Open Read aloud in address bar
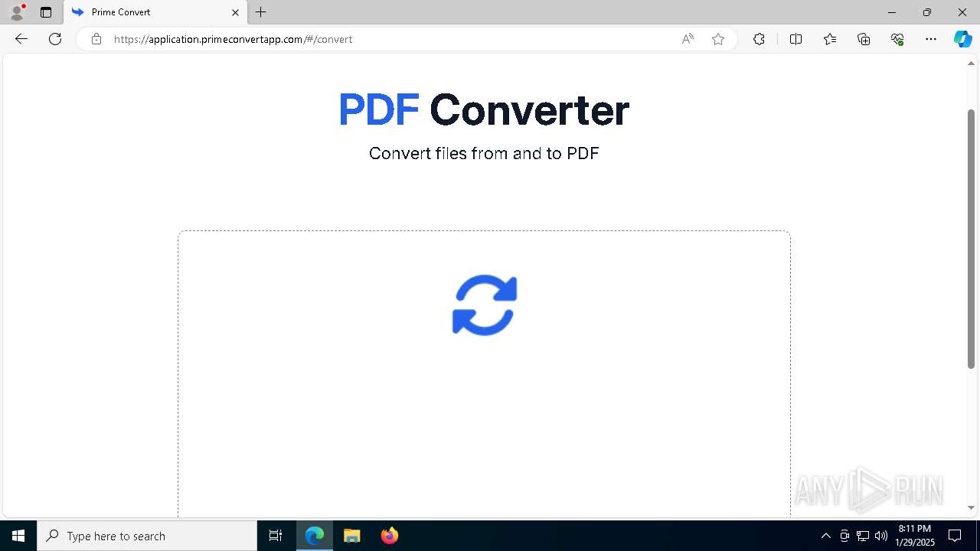This screenshot has height=551, width=980. [688, 39]
